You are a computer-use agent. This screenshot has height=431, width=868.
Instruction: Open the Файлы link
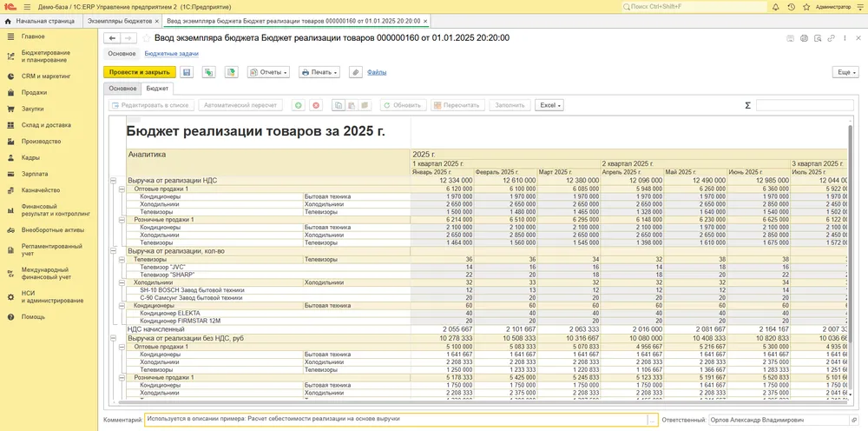[377, 72]
